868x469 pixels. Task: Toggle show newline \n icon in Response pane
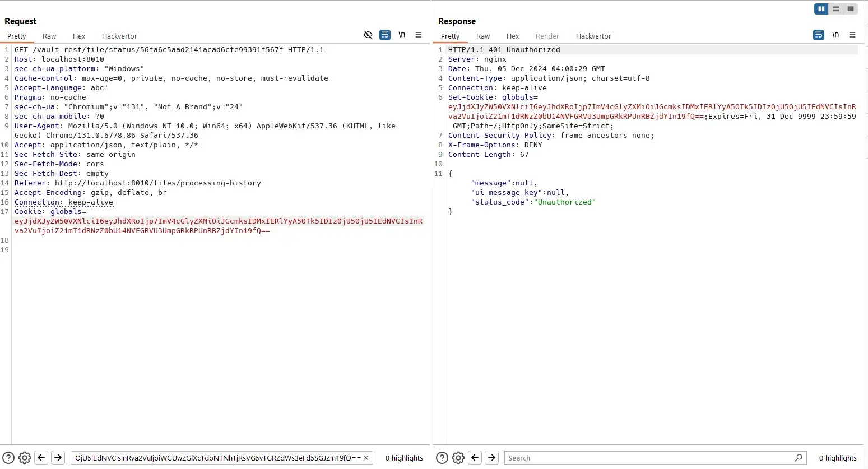[835, 35]
